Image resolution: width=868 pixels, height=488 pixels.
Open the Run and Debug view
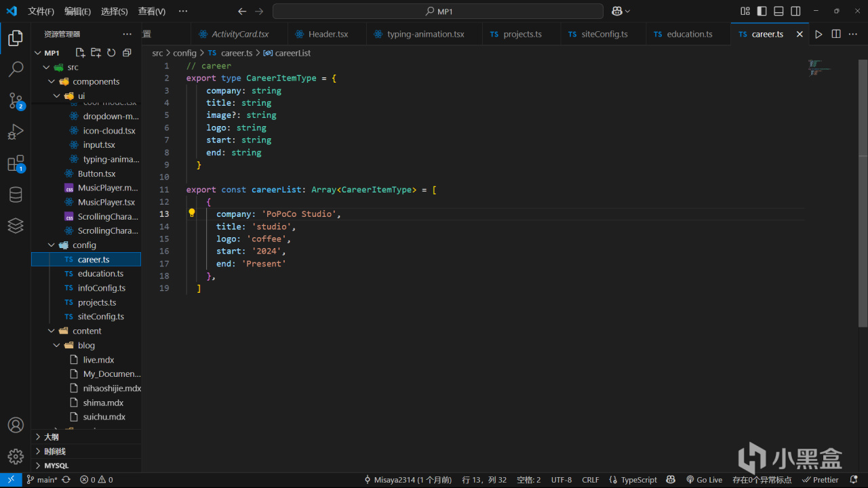pos(16,132)
